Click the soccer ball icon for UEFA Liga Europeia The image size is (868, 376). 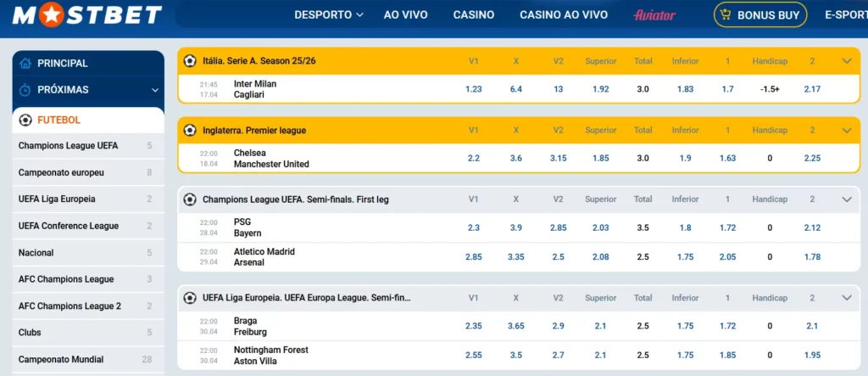[x=190, y=298]
